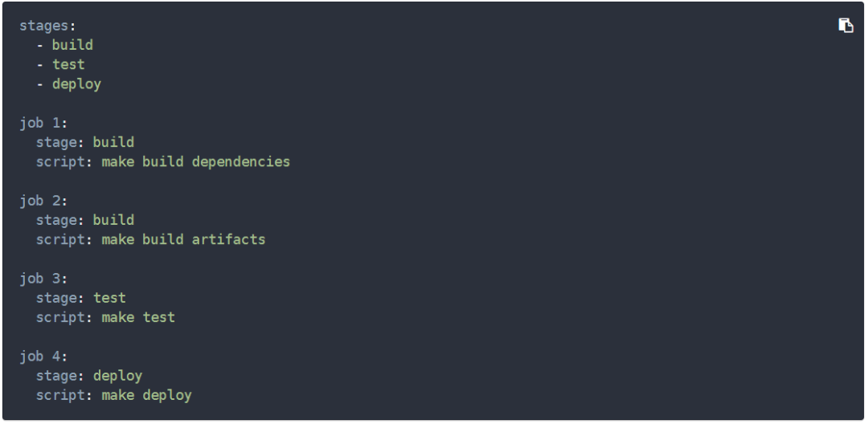Select the "deploy" entry in stages list

pyautogui.click(x=77, y=84)
